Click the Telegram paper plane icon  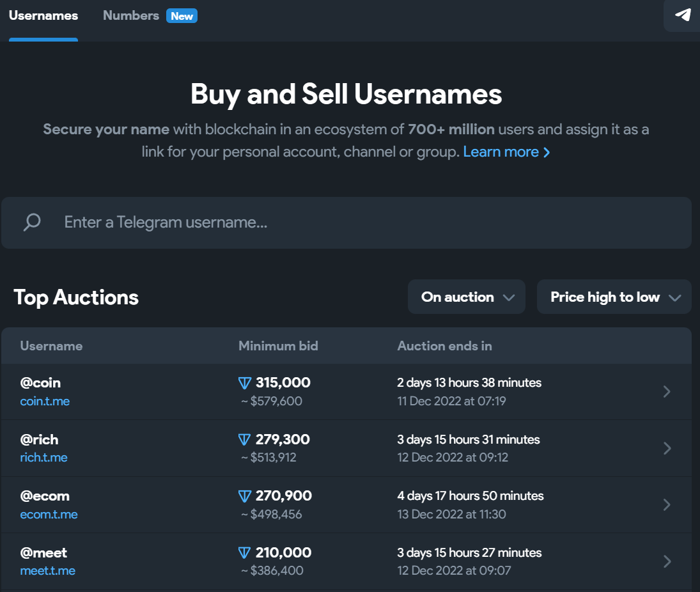(x=683, y=15)
